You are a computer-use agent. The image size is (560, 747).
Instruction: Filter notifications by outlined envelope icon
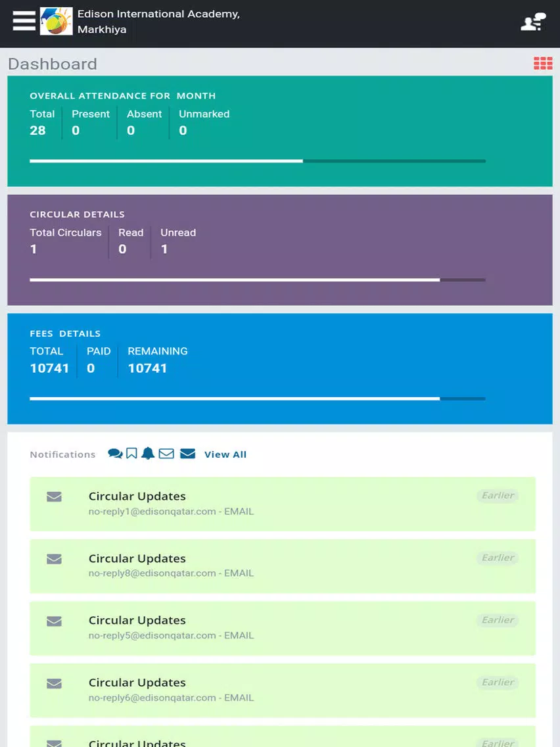click(x=166, y=454)
